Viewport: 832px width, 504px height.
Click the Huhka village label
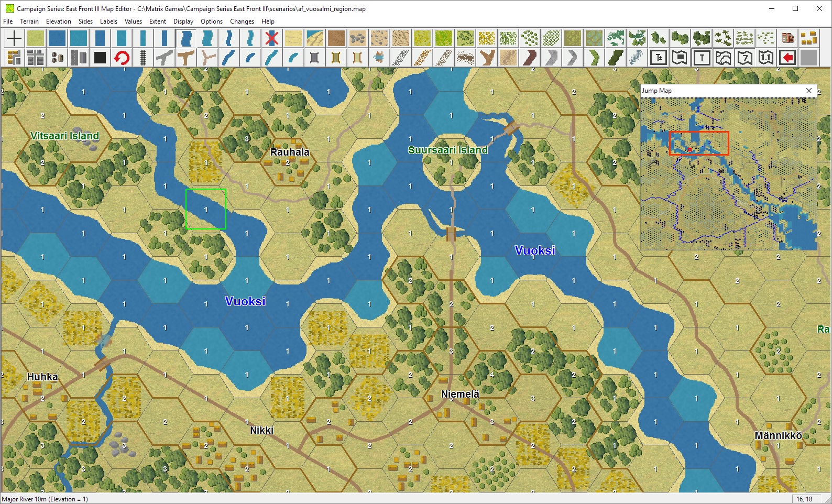pos(42,377)
